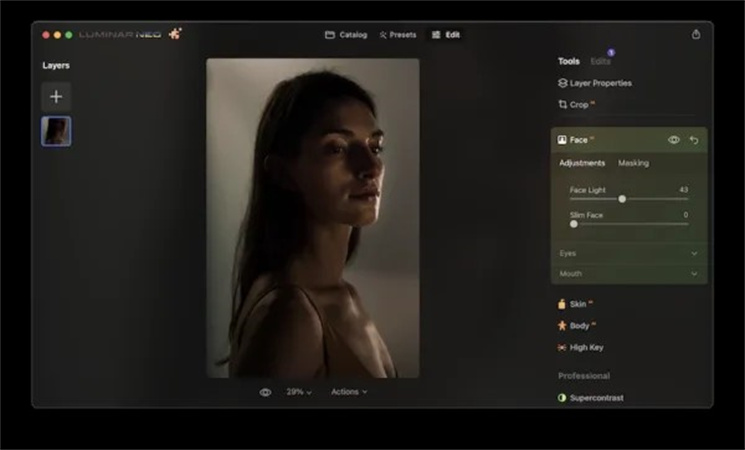Toggle Face tool visibility eye
This screenshot has width=745, height=450.
[674, 140]
